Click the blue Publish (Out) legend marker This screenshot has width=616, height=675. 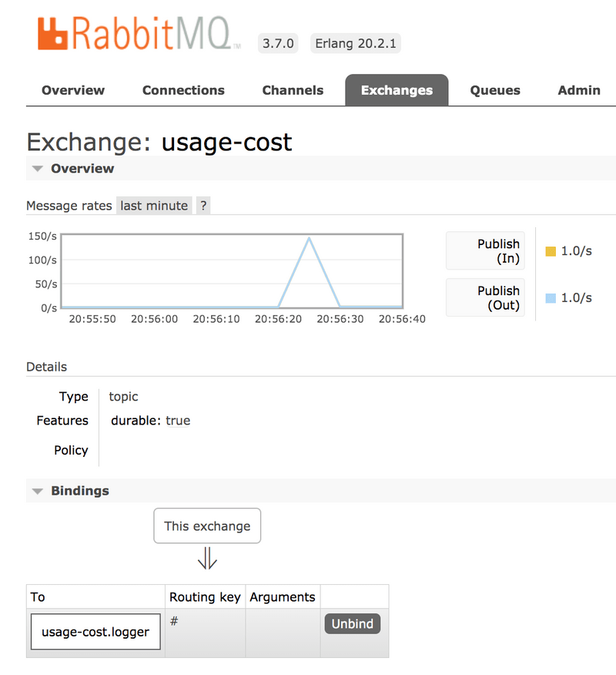pyautogui.click(x=550, y=297)
